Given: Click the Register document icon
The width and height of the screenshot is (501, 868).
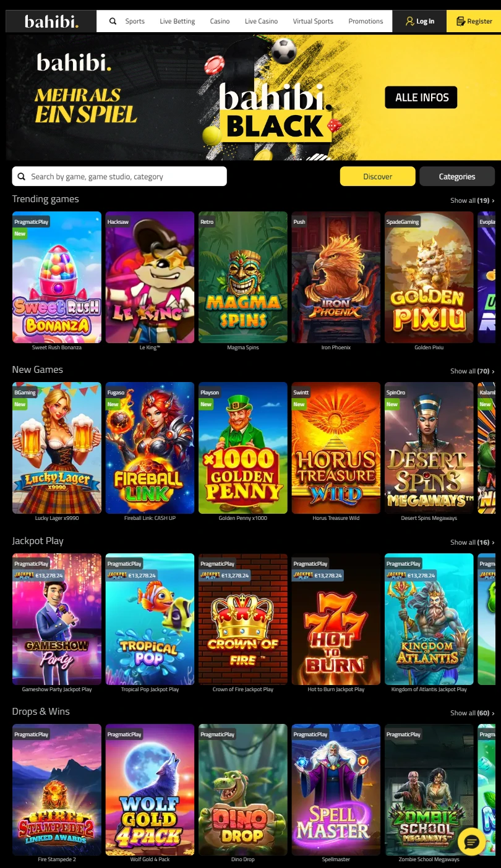Looking at the screenshot, I should [460, 21].
